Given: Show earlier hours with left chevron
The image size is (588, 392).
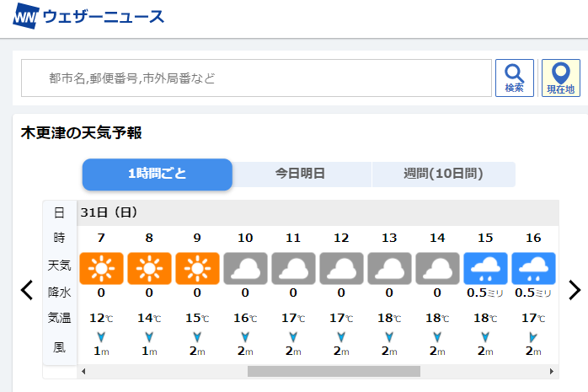Looking at the screenshot, I should click(x=27, y=290).
